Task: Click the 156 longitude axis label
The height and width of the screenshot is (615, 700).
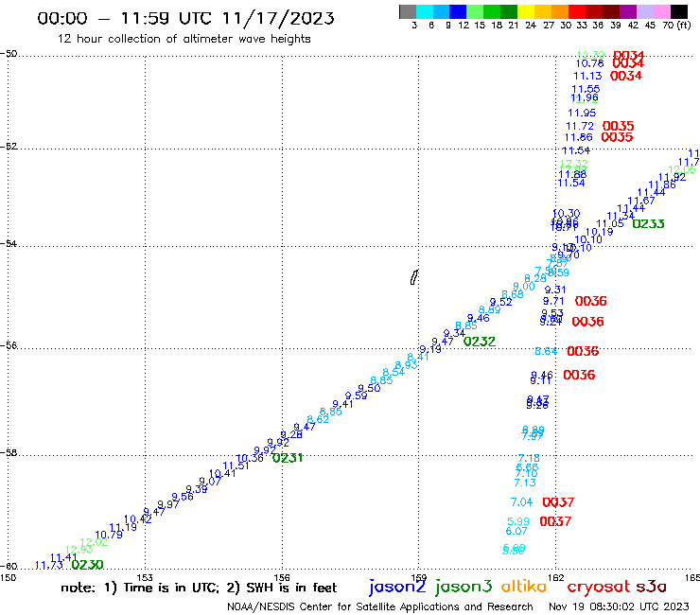Action: click(282, 578)
